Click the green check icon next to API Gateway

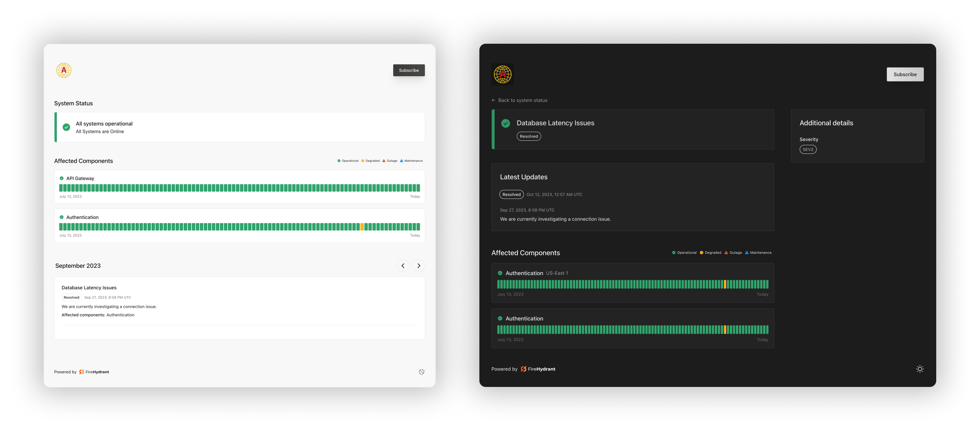tap(62, 178)
